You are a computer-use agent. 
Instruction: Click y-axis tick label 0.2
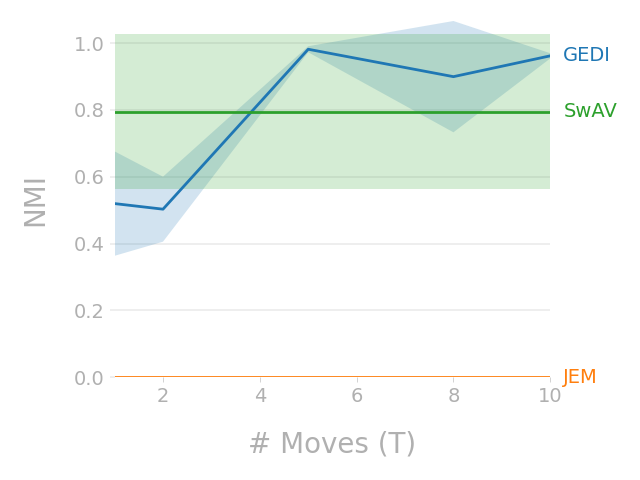pos(89,311)
